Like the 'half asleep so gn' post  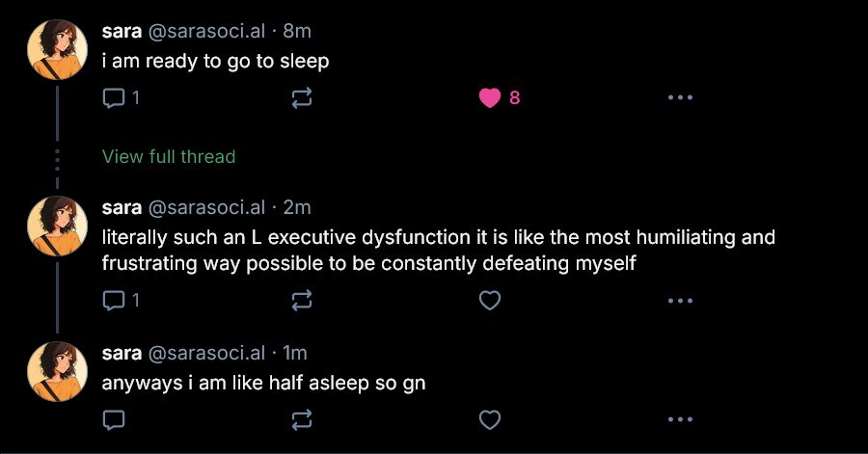coord(489,419)
